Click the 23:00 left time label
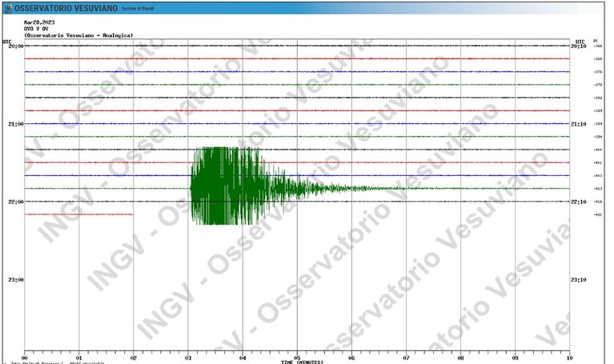The width and height of the screenshot is (614, 364). [16, 279]
